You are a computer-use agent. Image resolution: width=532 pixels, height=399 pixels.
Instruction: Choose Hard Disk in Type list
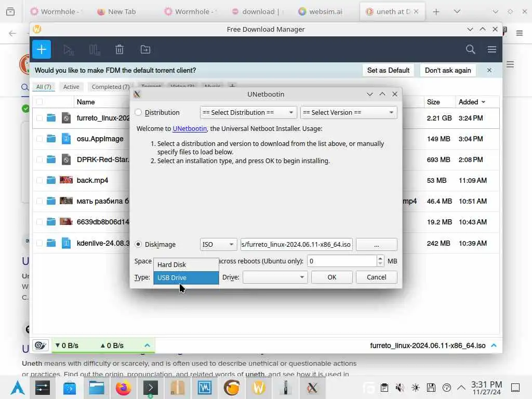tap(186, 264)
